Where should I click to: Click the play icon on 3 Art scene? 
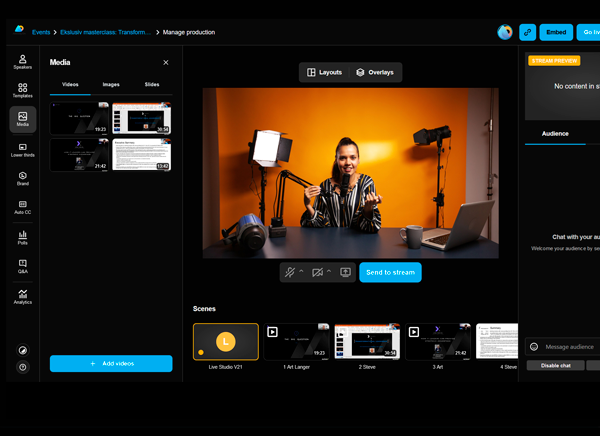tap(414, 331)
